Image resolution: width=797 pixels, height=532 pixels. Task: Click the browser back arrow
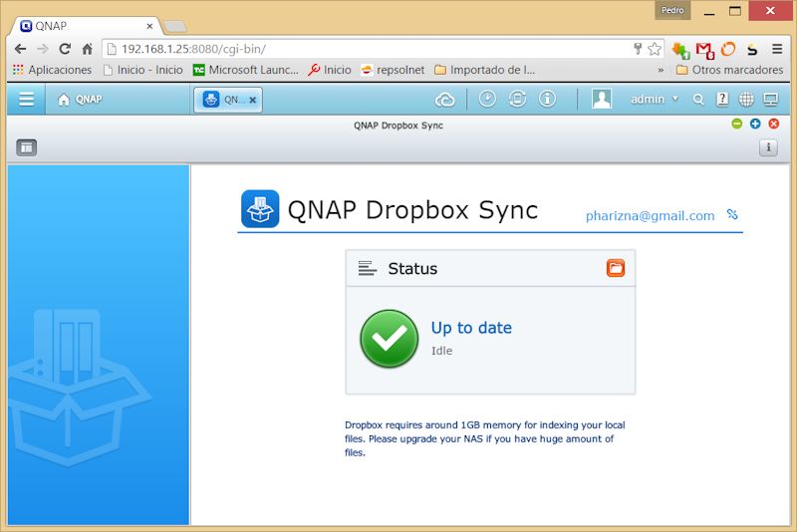[20, 49]
